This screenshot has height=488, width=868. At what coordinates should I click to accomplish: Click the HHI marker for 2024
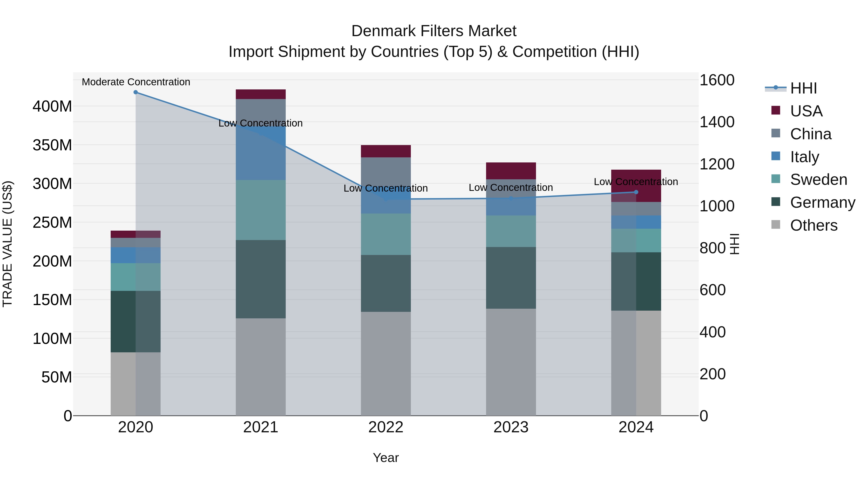(636, 192)
